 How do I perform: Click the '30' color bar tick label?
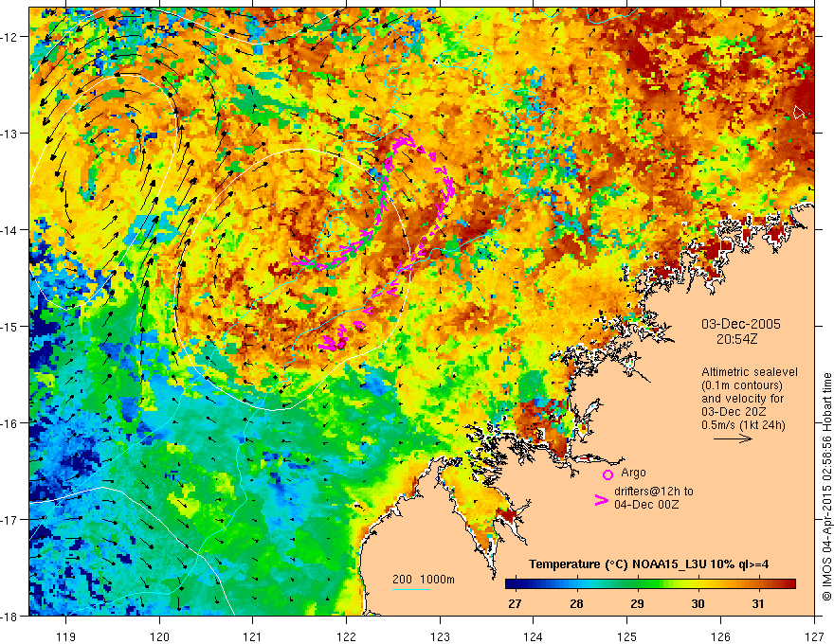(698, 604)
